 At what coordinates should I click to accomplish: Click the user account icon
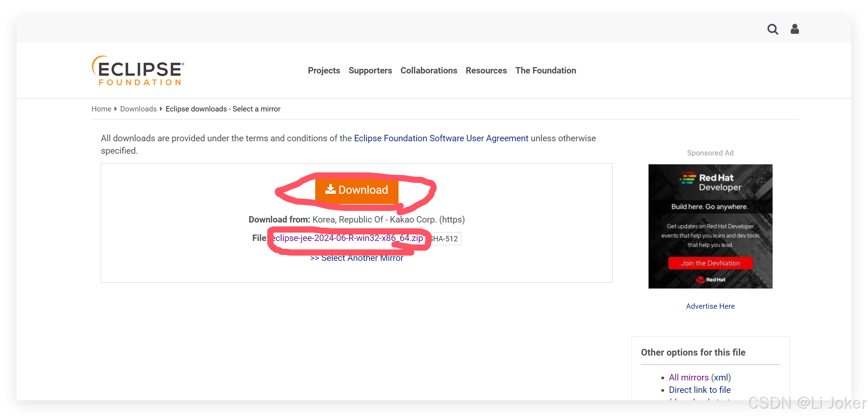794,29
